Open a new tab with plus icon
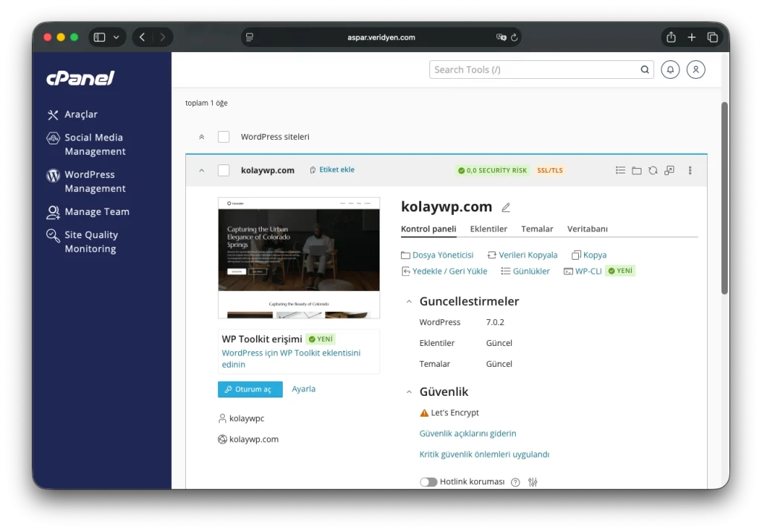This screenshot has width=762, height=532. pos(691,37)
